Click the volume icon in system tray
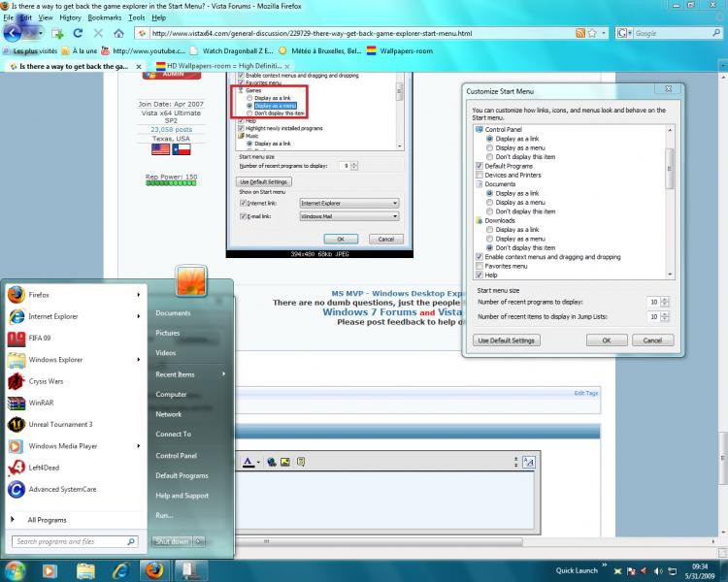 (x=658, y=571)
